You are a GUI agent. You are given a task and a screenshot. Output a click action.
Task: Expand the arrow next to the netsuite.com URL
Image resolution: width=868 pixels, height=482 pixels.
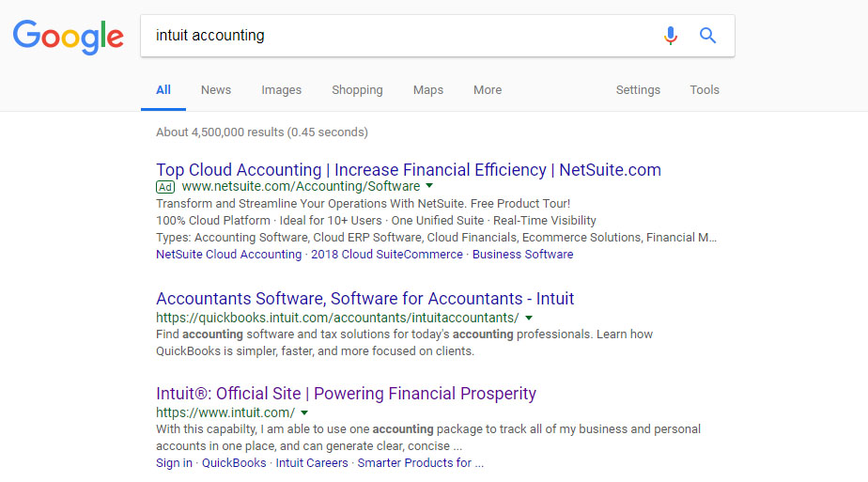pyautogui.click(x=429, y=187)
